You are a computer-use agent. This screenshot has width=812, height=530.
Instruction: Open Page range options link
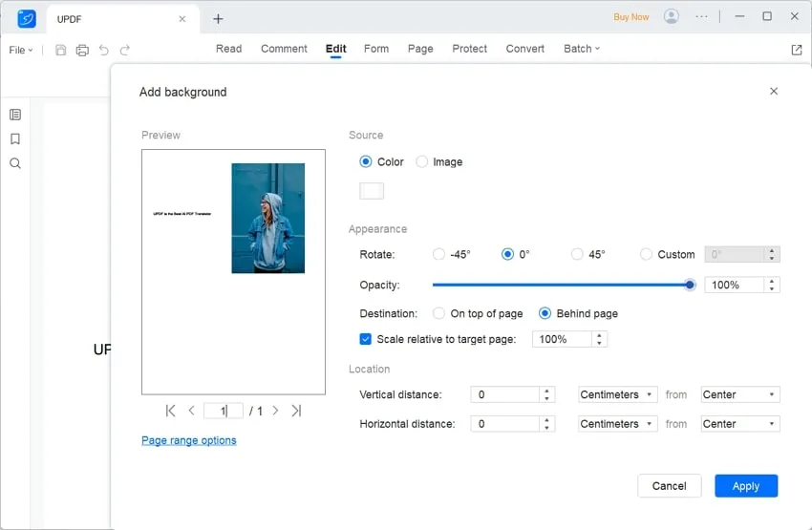coord(189,440)
